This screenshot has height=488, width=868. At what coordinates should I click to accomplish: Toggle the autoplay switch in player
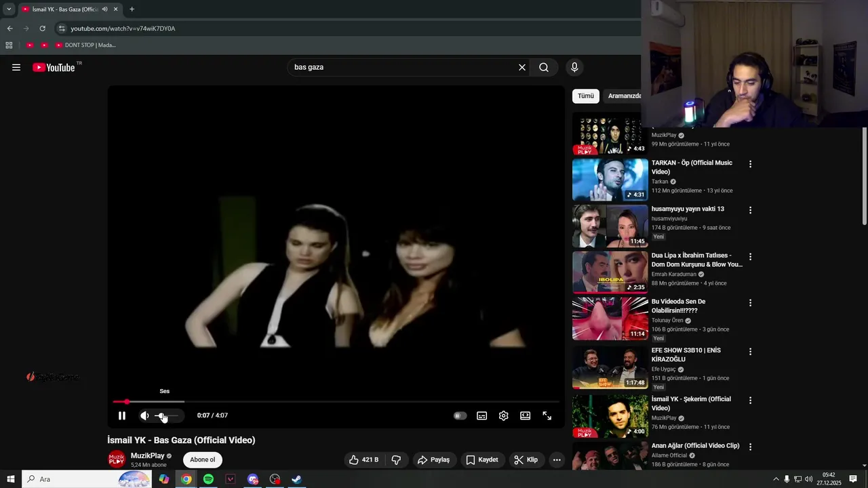460,415
